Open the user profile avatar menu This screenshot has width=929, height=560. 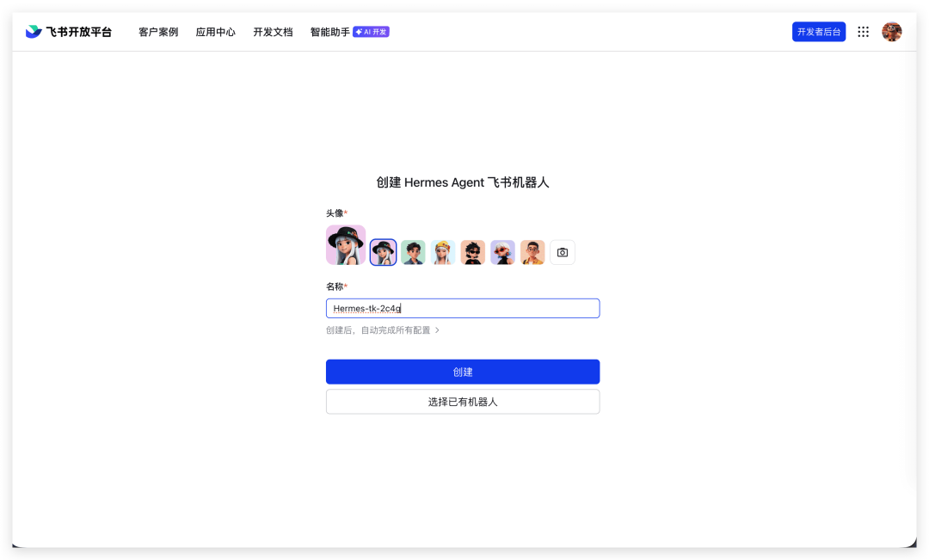point(892,32)
